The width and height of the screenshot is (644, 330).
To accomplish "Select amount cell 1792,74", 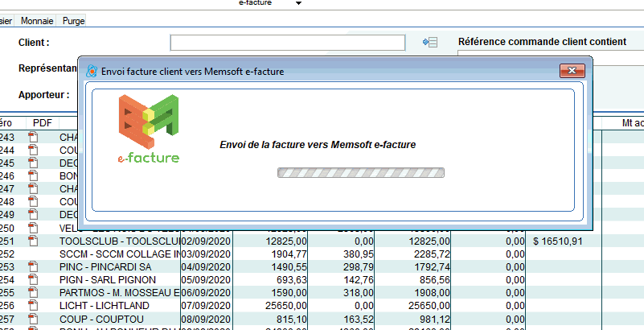I will [412, 267].
